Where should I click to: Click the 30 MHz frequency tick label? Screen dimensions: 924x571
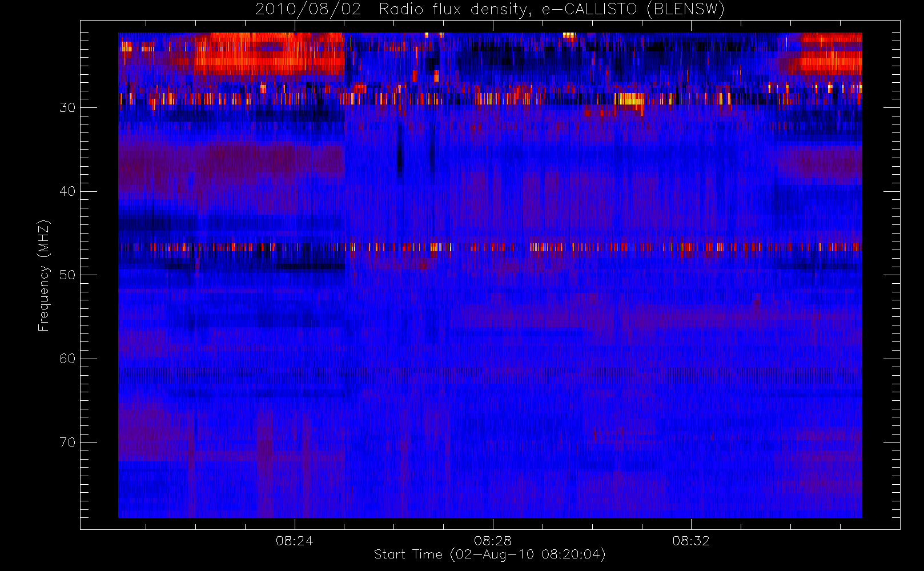tap(67, 108)
